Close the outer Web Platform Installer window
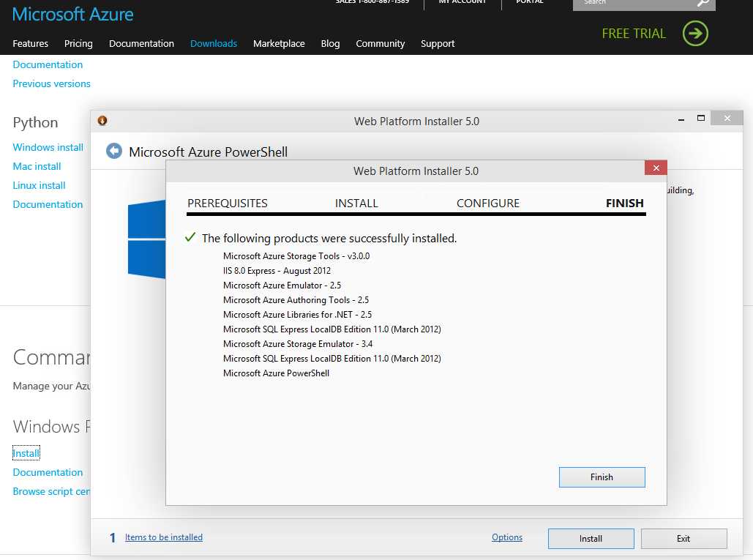 pyautogui.click(x=727, y=118)
